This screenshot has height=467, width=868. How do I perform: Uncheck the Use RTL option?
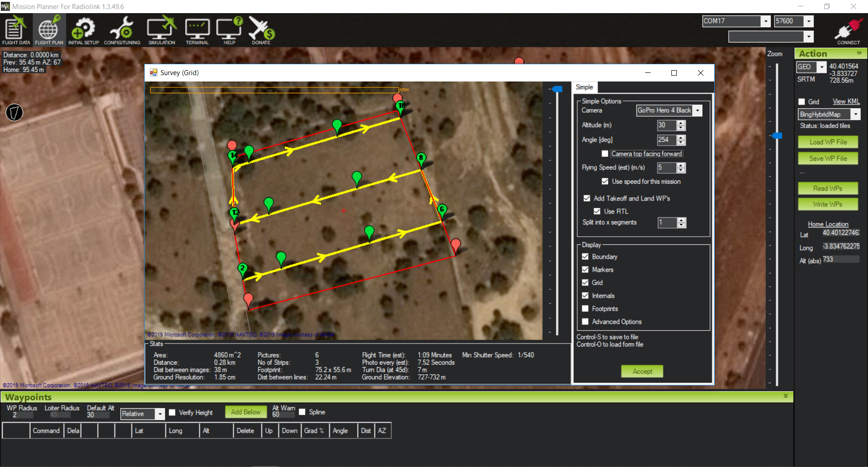[597, 211]
